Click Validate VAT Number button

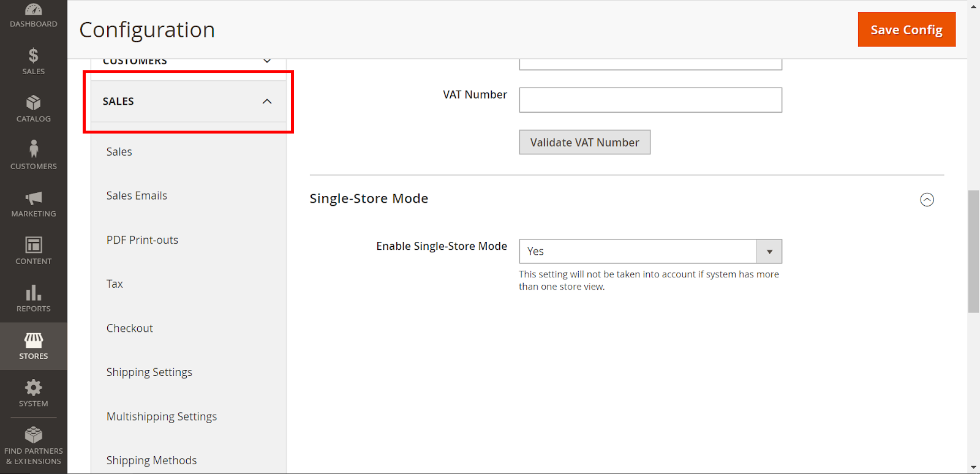(584, 142)
